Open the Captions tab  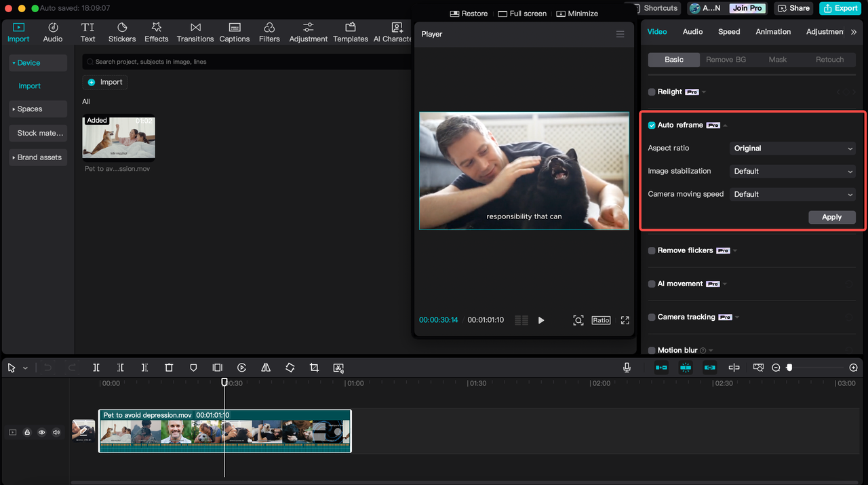pos(235,32)
